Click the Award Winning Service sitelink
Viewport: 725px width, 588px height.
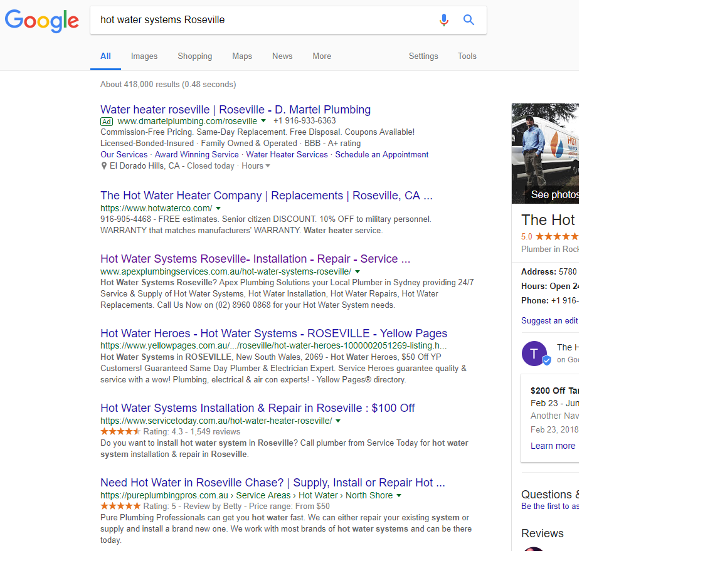pos(196,154)
